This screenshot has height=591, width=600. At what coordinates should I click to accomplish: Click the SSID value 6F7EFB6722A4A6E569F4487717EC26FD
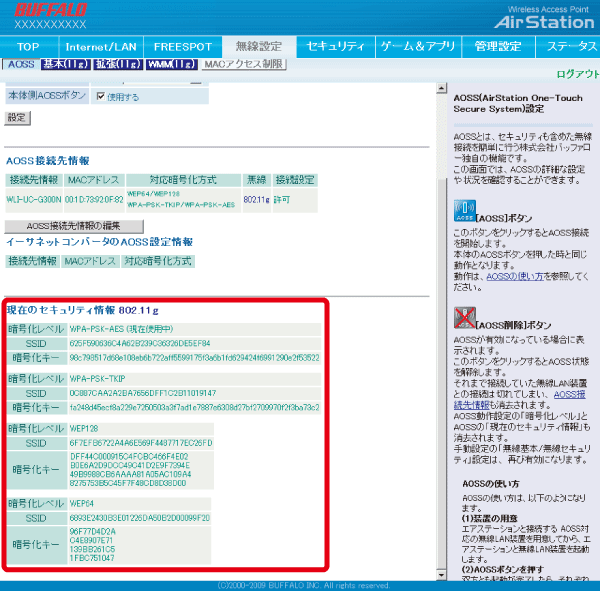coord(141,443)
